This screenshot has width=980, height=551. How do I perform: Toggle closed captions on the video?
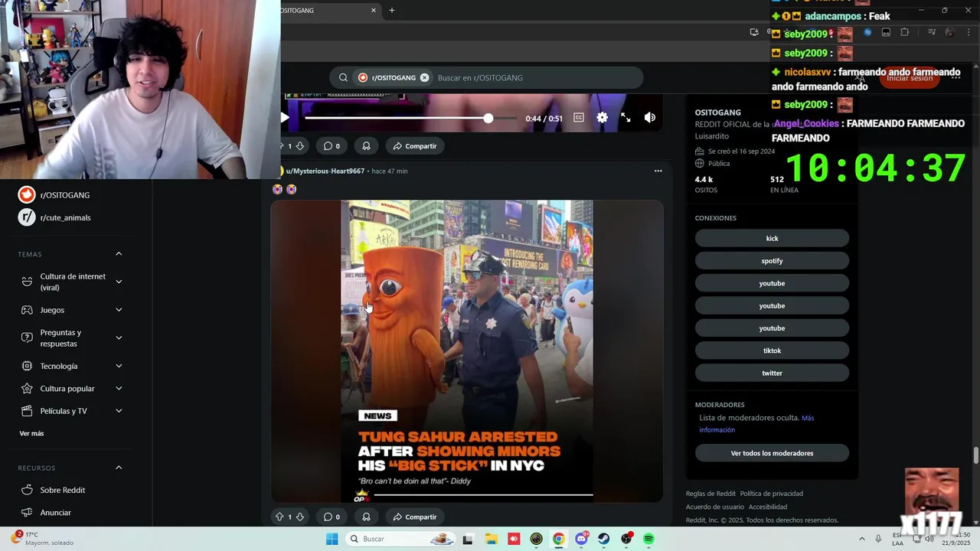click(579, 118)
